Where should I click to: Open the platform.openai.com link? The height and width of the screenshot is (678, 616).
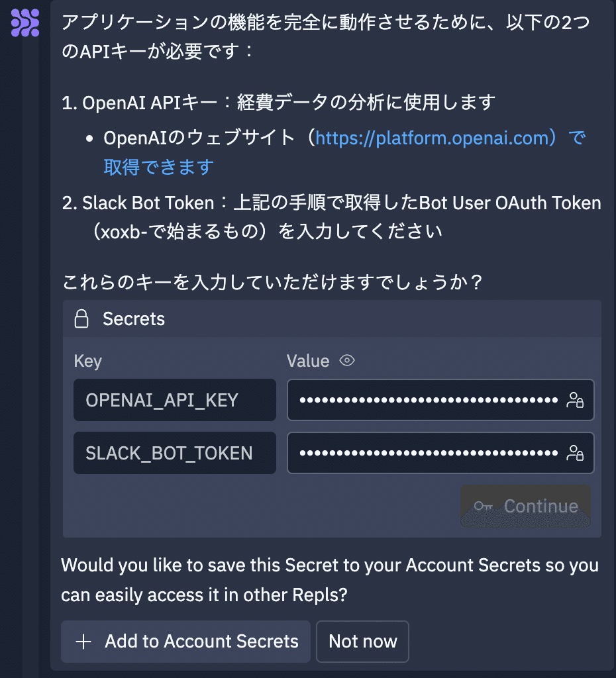(433, 138)
